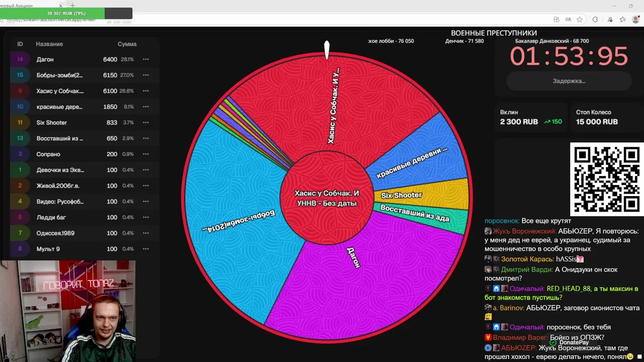Screen dimensions: 644x362
Task: Open options menu for красивые дере... row
Action: coord(145,107)
